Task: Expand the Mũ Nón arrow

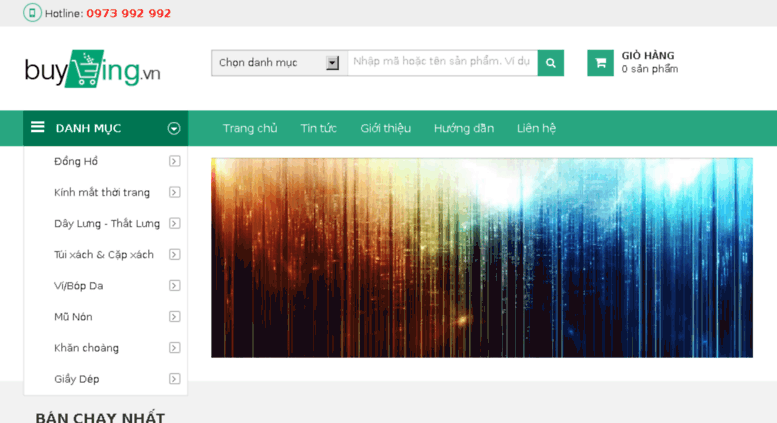Action: (174, 317)
